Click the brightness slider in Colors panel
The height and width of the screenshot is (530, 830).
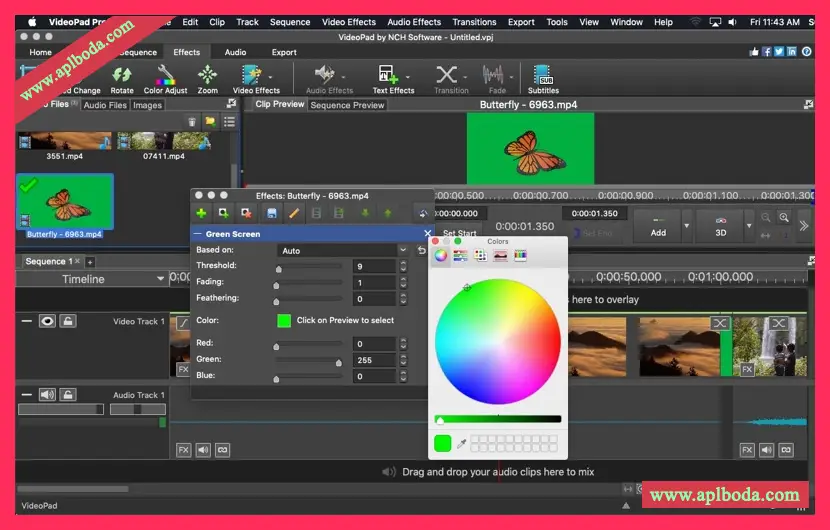(498, 419)
